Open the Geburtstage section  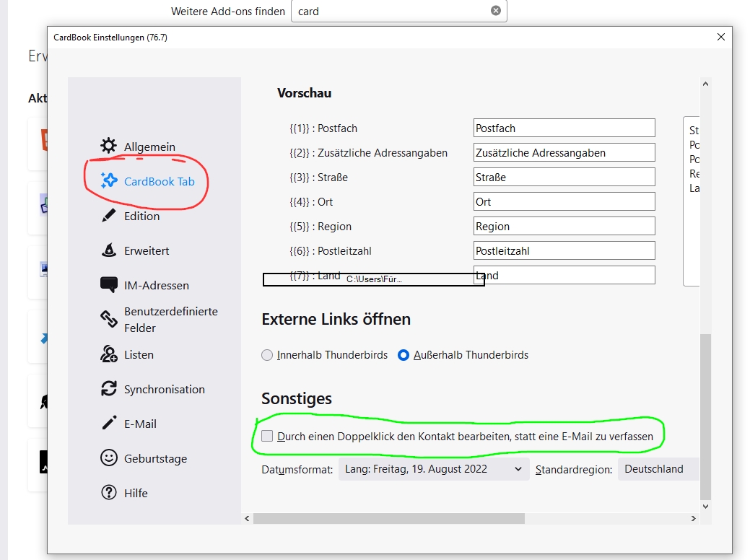(155, 459)
